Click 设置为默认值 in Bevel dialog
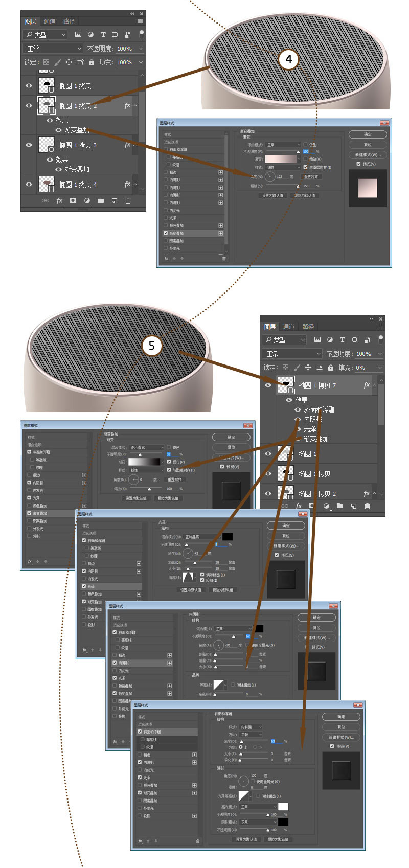Image resolution: width=409 pixels, height=868 pixels. [x=246, y=839]
